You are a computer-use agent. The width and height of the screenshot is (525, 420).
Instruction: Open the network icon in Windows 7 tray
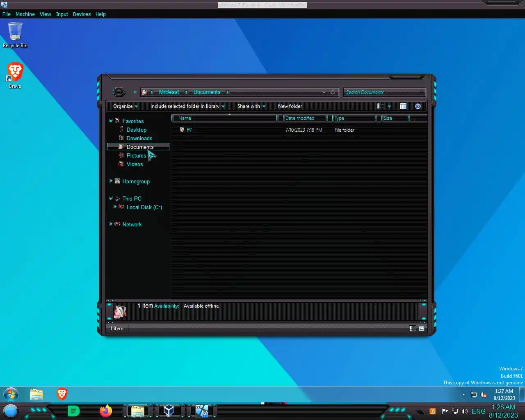(x=474, y=395)
